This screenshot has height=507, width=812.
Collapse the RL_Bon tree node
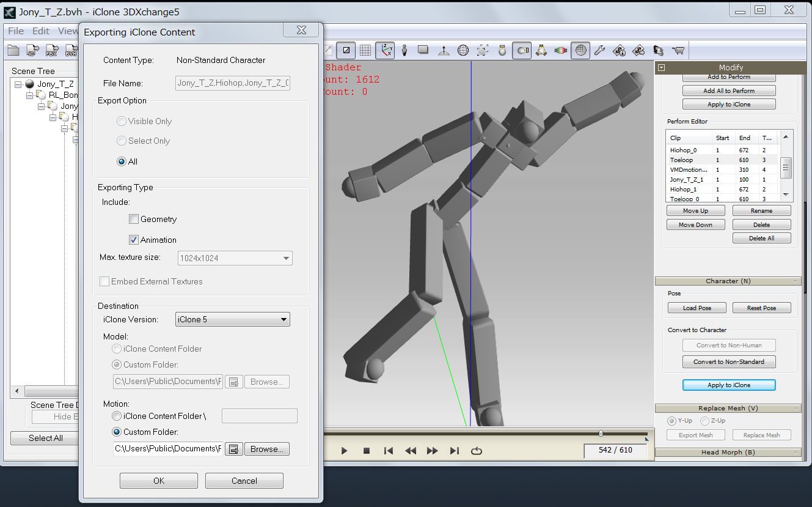(29, 95)
